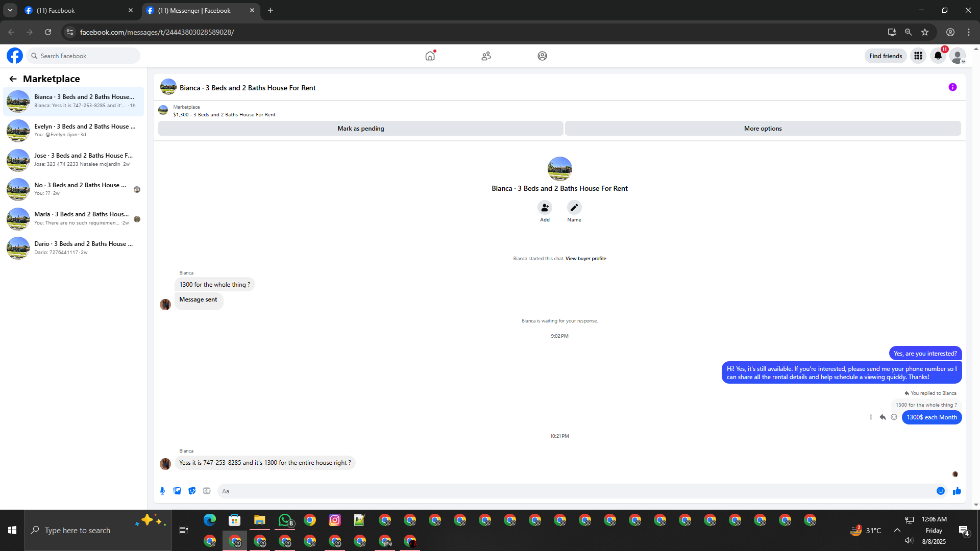React with emoji to 1300$ message
The width and height of the screenshot is (980, 551).
[894, 417]
